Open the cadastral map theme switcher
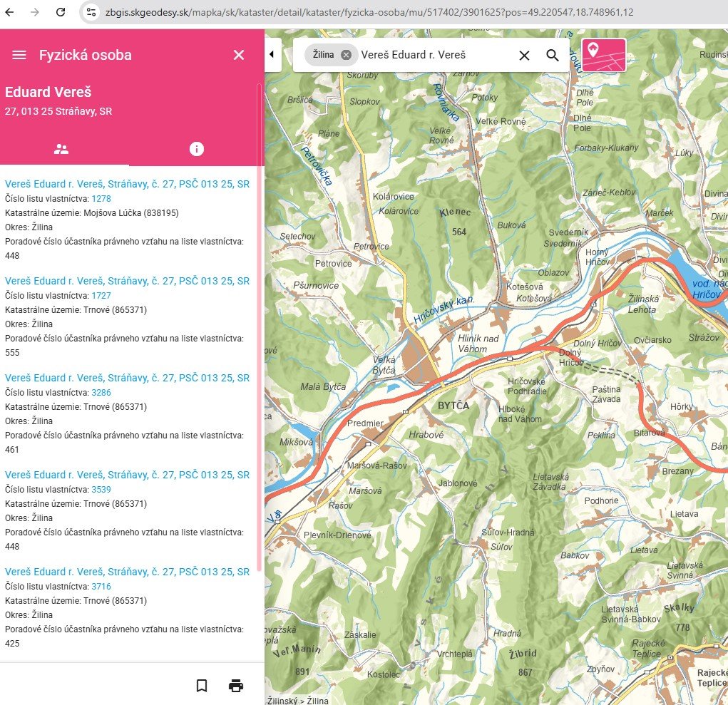Image resolution: width=728 pixels, height=705 pixels. (603, 55)
